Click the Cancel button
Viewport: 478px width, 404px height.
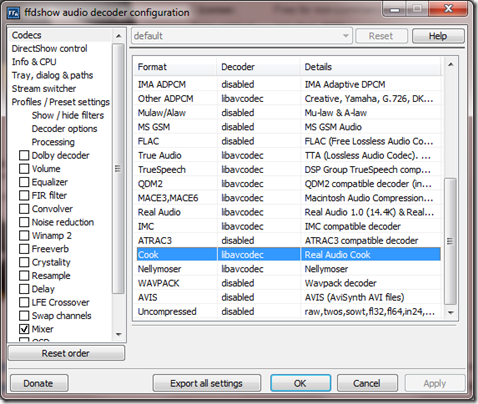[367, 383]
